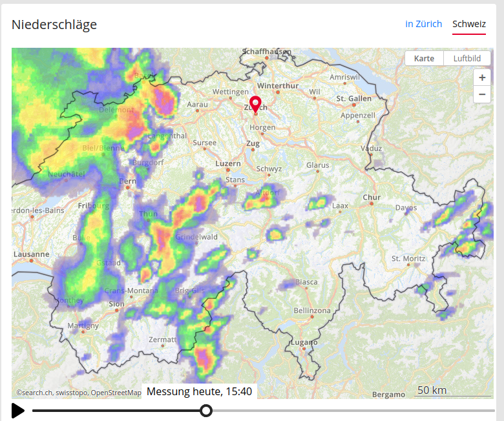This screenshot has width=504, height=421.
Task: Select the Schweiz tab
Action: 469,24
